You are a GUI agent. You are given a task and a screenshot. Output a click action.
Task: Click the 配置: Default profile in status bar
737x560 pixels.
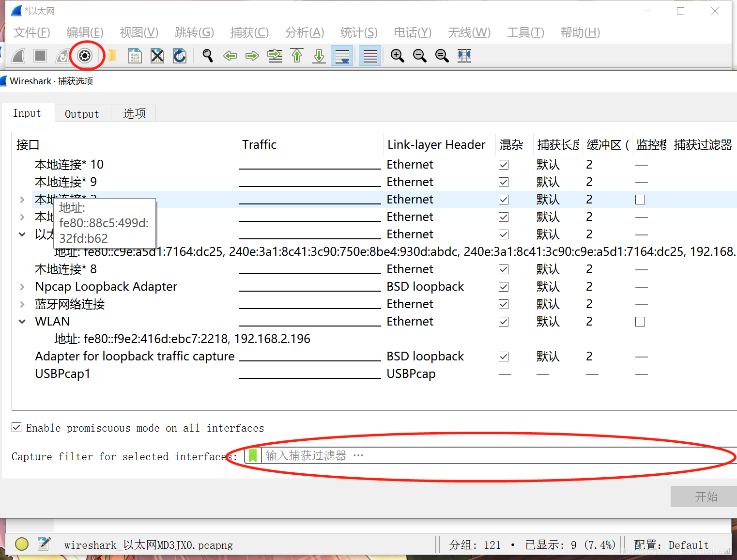(x=671, y=545)
